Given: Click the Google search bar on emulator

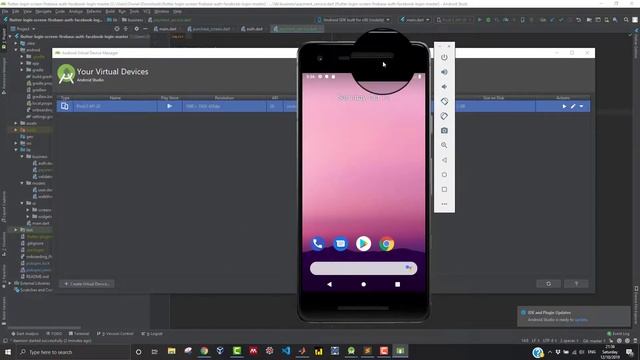Looking at the screenshot, I should (x=363, y=268).
